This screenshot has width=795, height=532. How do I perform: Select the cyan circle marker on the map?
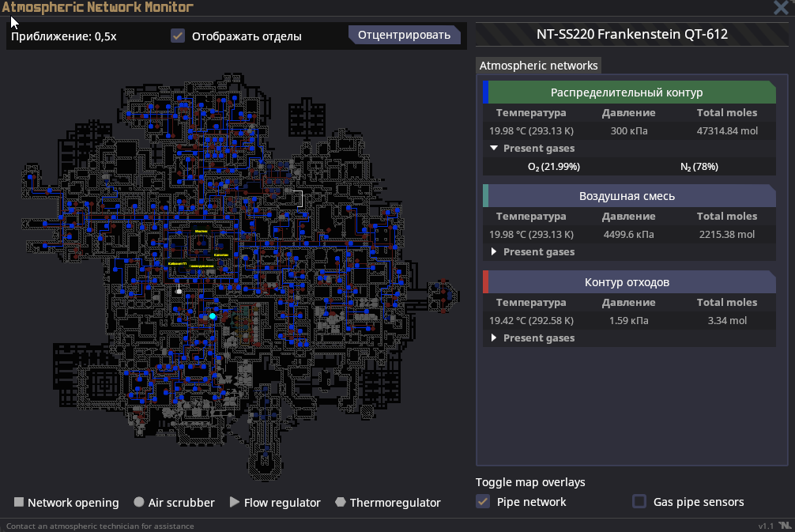pos(213,316)
